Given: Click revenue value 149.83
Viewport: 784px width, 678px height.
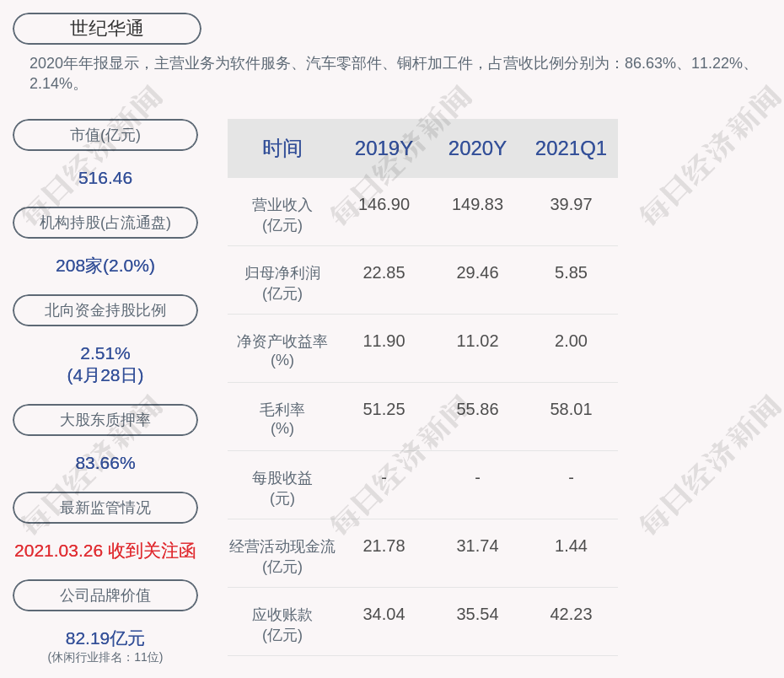Looking at the screenshot, I should 477,204.
